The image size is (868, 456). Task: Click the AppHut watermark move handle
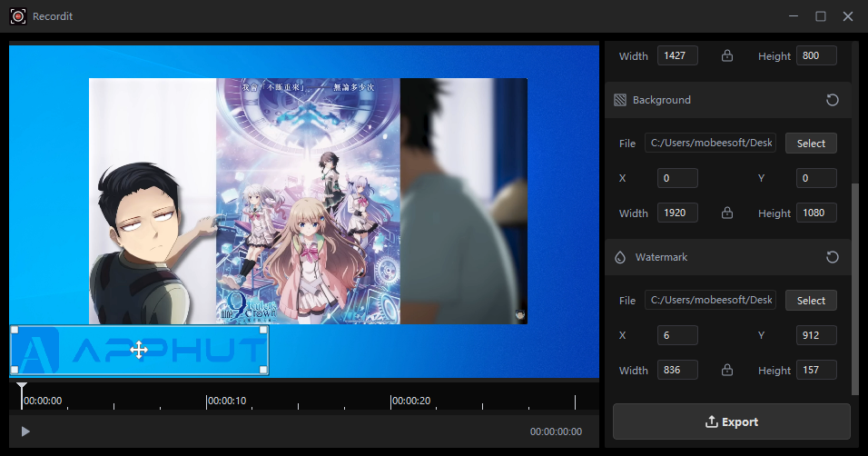139,350
